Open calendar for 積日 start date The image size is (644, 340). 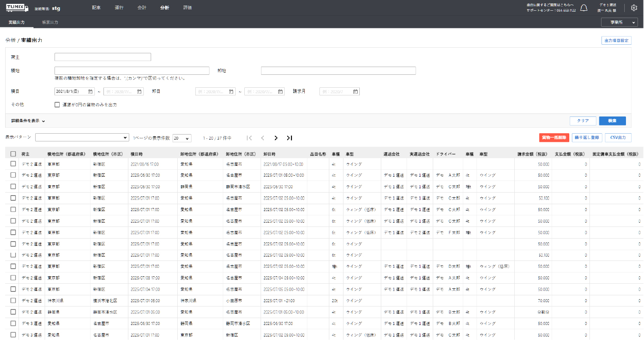tap(90, 92)
